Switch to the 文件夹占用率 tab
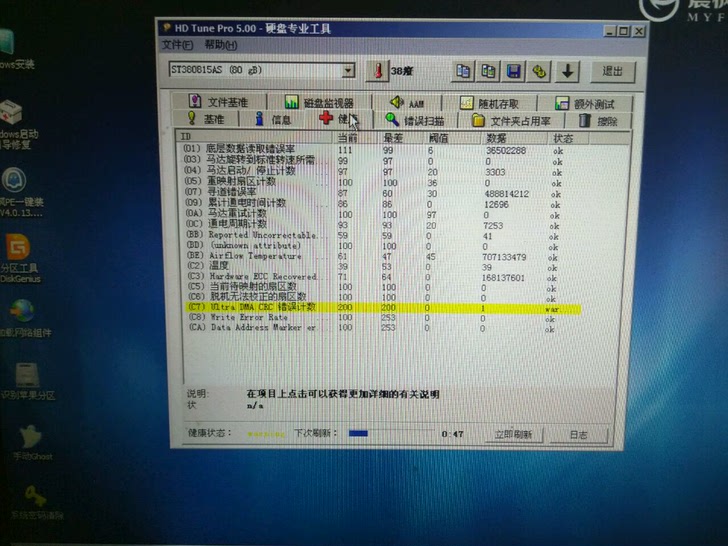This screenshot has width=728, height=546. pos(511,121)
